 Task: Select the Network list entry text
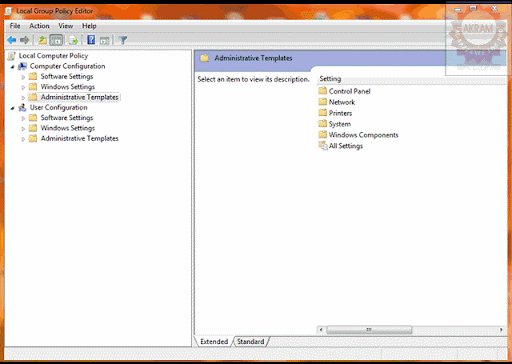342,102
